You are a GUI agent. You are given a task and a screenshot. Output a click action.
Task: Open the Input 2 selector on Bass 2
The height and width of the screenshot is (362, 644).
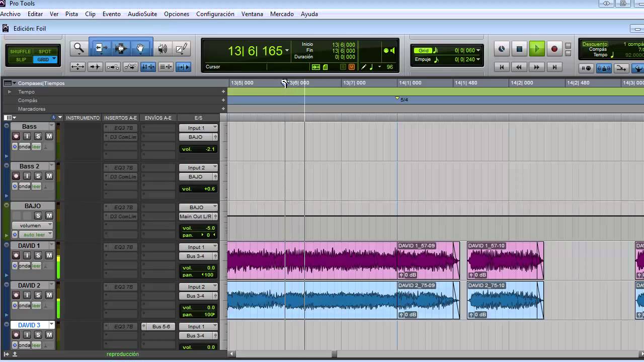[199, 167]
